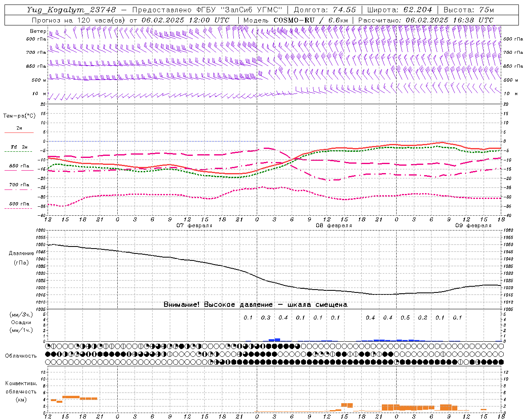Click the 'Давление' pressure panel label
Viewport: 525px width, 420px height.
point(21,253)
